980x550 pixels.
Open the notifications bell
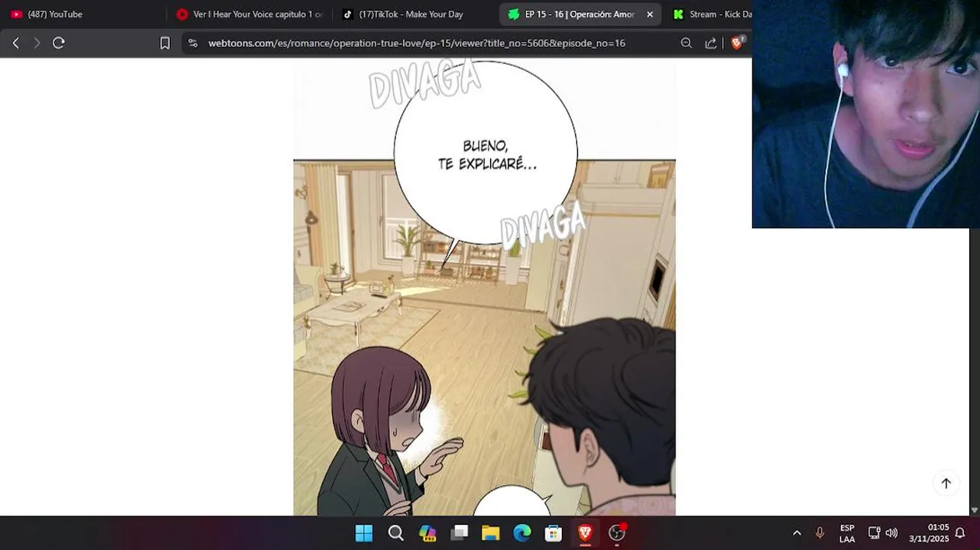[960, 533]
